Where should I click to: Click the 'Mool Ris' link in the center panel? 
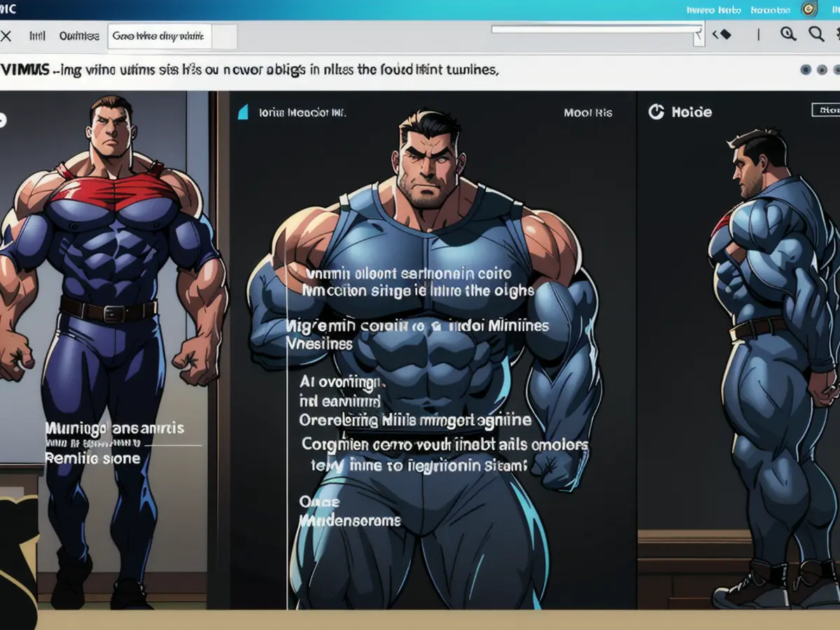pos(587,112)
